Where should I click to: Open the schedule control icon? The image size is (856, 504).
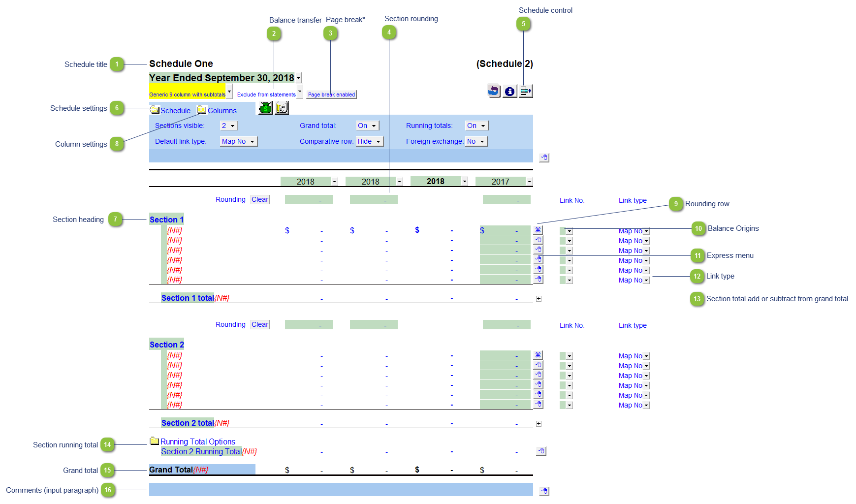(x=526, y=91)
